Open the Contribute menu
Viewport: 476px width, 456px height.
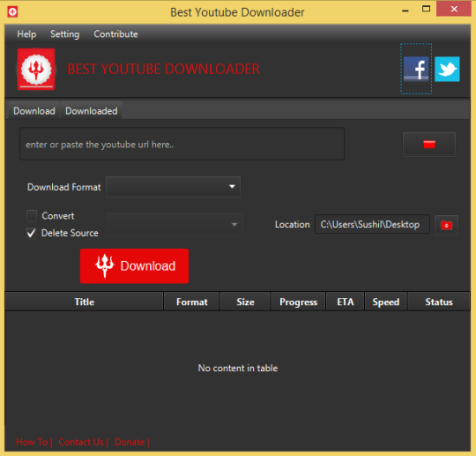115,34
